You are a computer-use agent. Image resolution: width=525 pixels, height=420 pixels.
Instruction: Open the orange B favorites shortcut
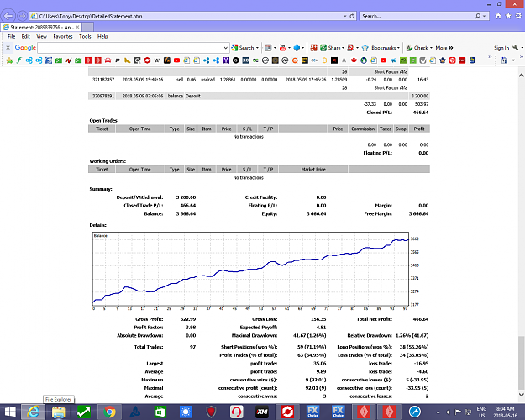point(324,60)
